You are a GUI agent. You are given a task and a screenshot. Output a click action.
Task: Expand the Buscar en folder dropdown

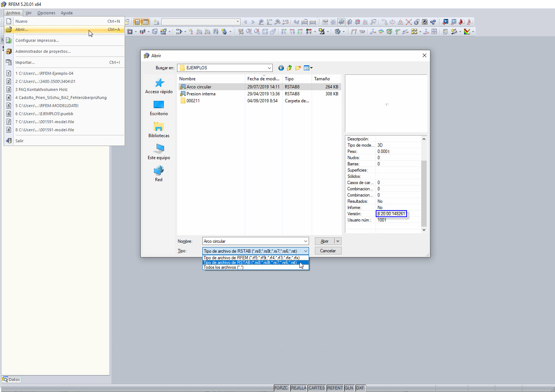pyautogui.click(x=269, y=68)
